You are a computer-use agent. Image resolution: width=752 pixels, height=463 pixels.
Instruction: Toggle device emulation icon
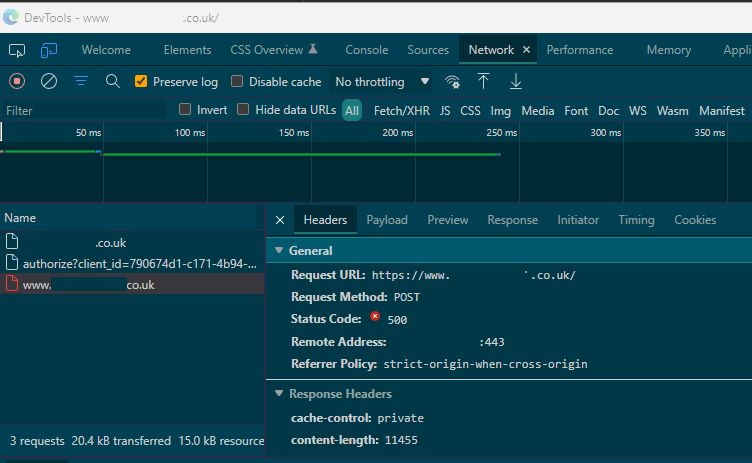[x=48, y=50]
